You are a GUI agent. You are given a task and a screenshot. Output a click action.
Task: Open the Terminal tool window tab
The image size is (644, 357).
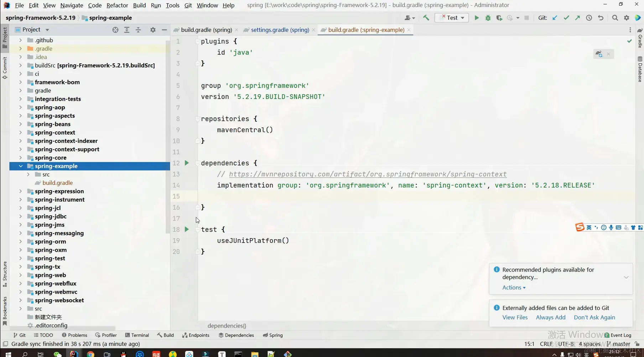click(137, 335)
